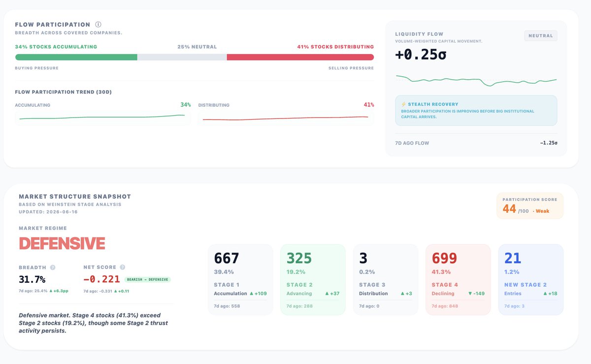Open the Flow Participation info icon
This screenshot has height=364, width=591.
tap(98, 25)
